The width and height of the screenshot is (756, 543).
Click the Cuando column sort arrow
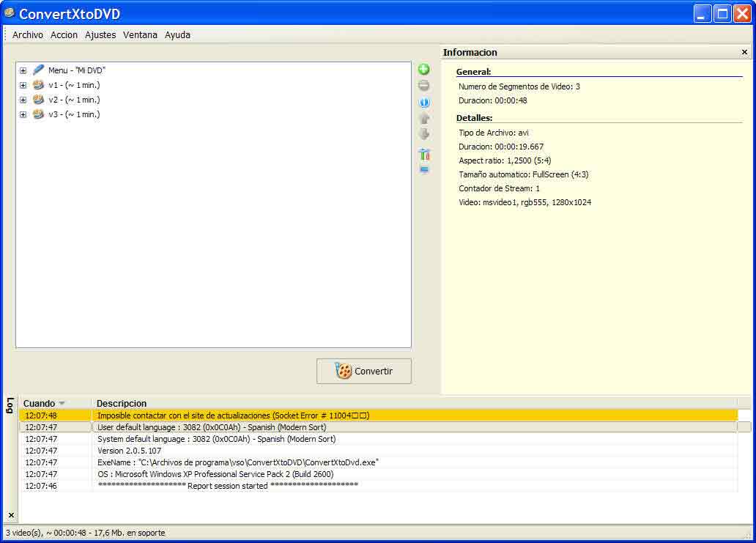pyautogui.click(x=62, y=403)
